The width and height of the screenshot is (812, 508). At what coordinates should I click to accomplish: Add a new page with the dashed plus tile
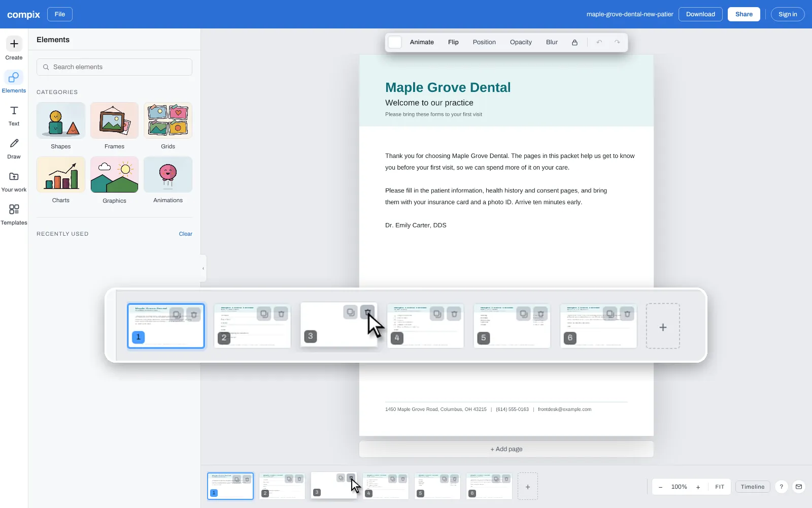[528, 487]
